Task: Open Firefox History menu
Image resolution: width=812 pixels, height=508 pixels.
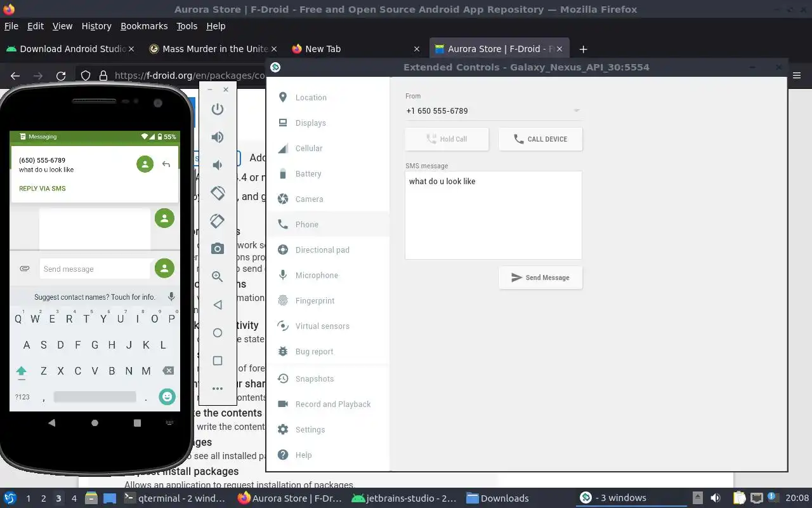Action: (96, 26)
